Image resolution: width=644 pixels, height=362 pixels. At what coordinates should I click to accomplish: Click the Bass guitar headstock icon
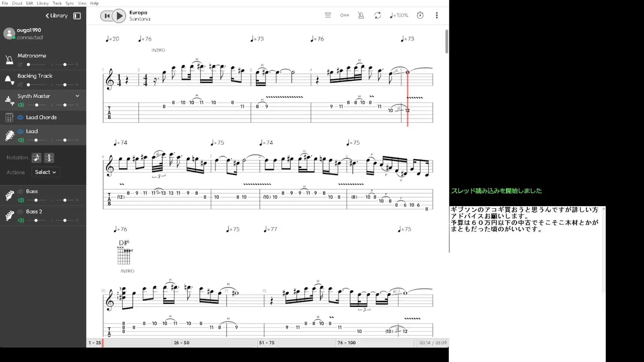[9, 196]
